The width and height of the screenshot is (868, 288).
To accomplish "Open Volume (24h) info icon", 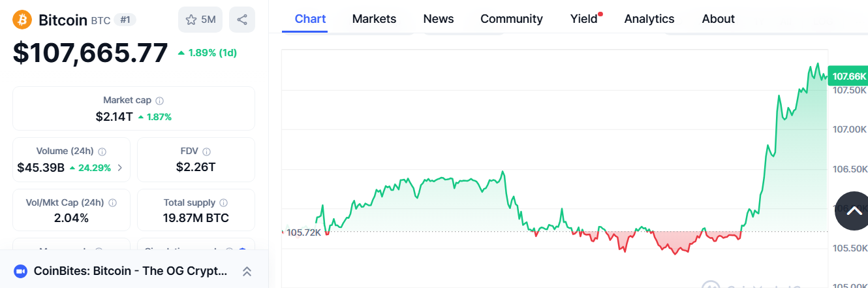I will (102, 152).
